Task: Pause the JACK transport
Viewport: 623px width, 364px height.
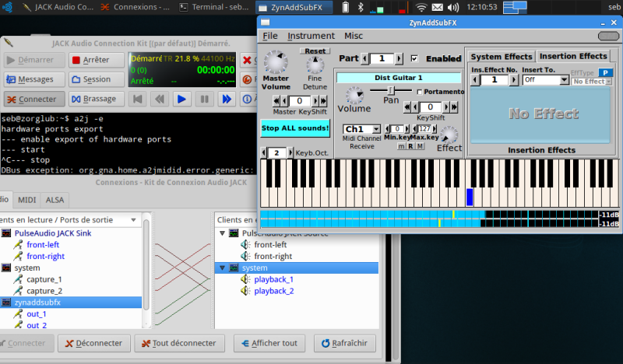Action: point(203,99)
